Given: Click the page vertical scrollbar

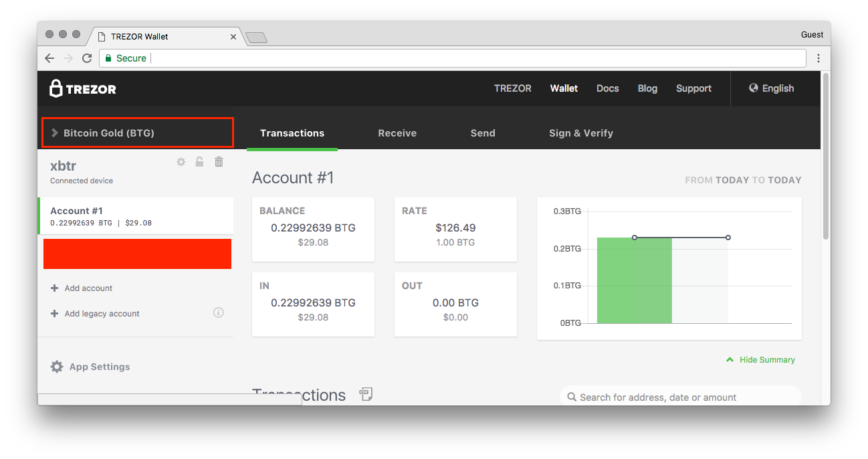Looking at the screenshot, I should [826, 156].
